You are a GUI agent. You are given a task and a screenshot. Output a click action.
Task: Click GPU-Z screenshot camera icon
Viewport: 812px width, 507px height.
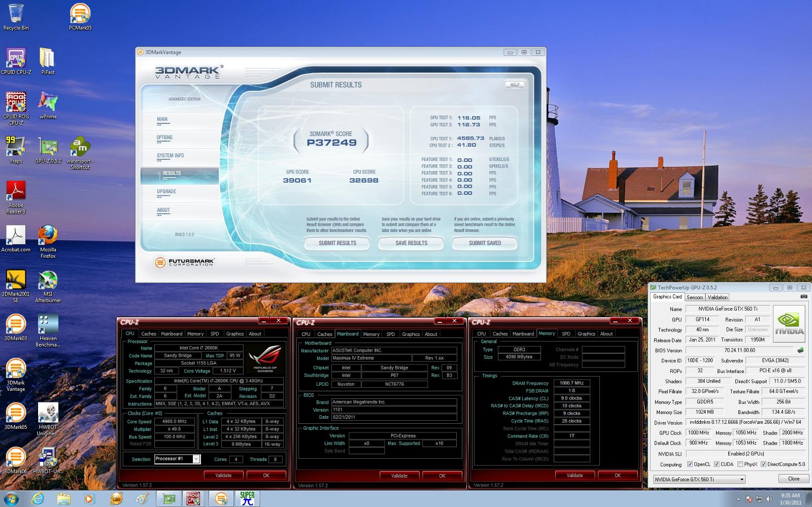point(804,296)
